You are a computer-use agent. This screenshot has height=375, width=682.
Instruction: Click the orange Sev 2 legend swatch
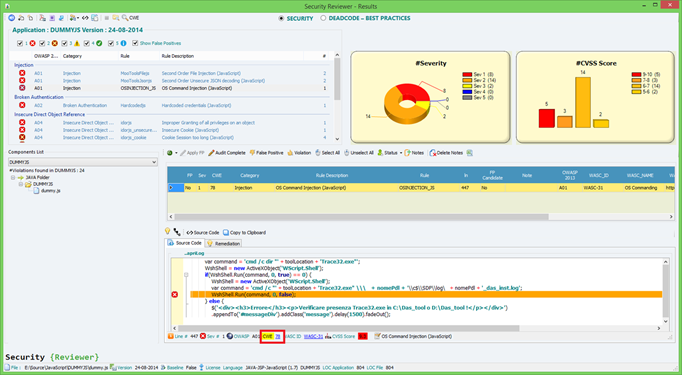coord(467,80)
